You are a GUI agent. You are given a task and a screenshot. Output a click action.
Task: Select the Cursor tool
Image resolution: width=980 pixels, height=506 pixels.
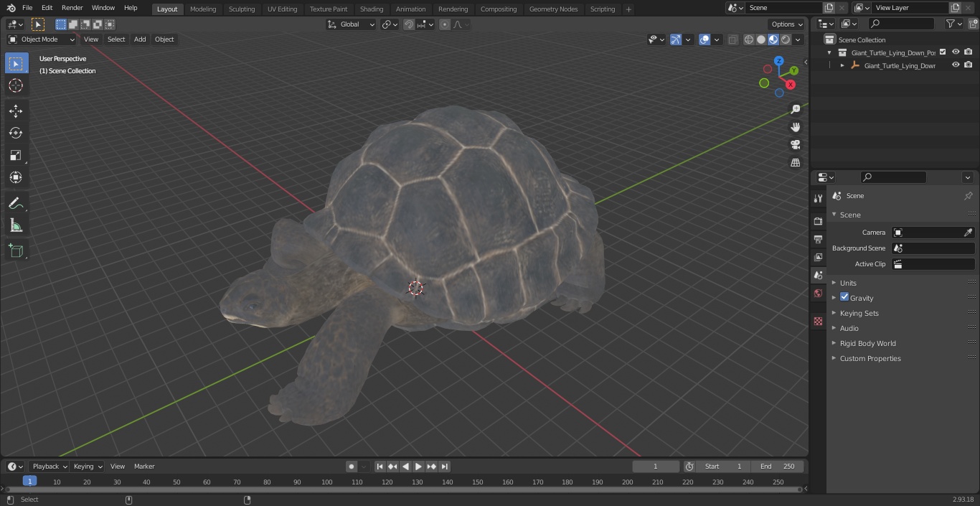(x=16, y=85)
